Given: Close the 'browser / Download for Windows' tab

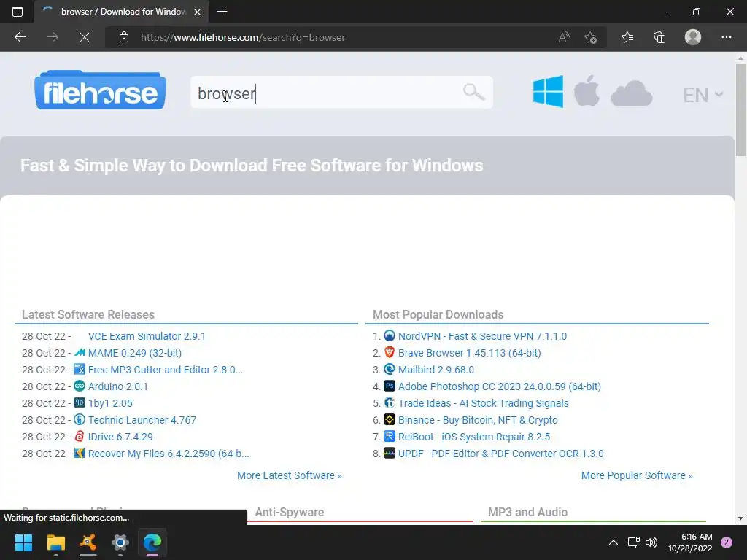Looking at the screenshot, I should 197,12.
